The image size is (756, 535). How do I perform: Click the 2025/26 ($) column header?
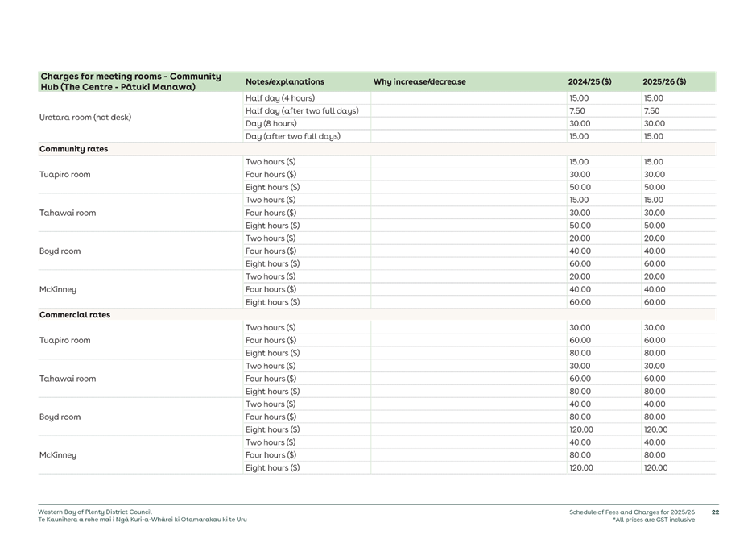click(663, 81)
